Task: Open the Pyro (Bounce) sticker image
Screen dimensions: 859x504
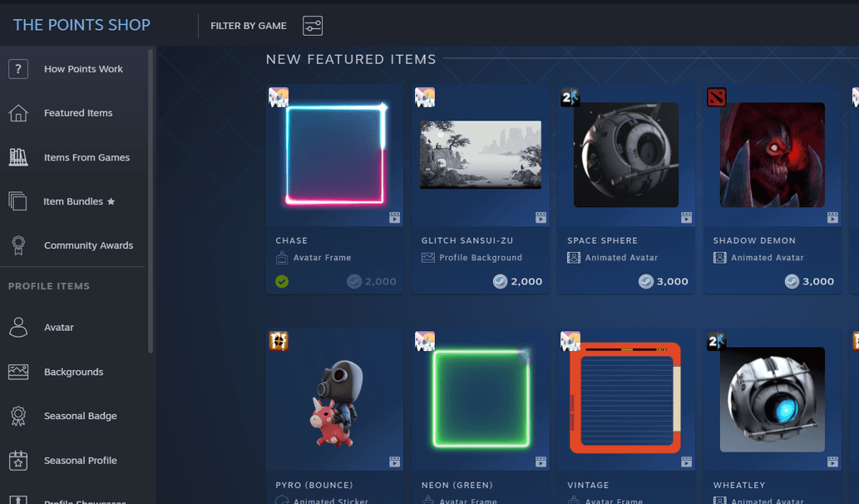Action: [x=337, y=403]
